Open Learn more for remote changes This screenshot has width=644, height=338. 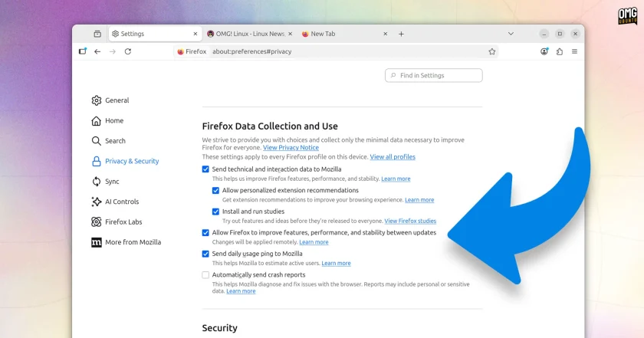[314, 242]
